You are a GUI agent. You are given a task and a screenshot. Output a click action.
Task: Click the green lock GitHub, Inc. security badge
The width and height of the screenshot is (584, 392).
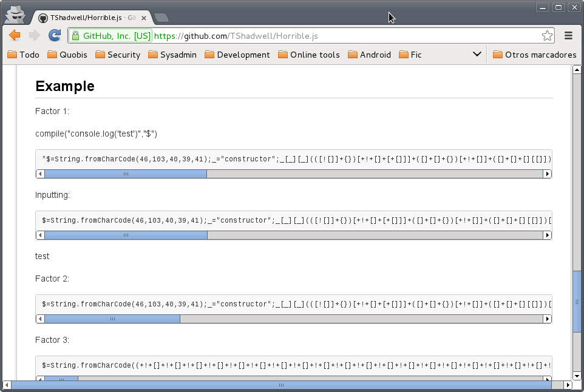(x=111, y=36)
